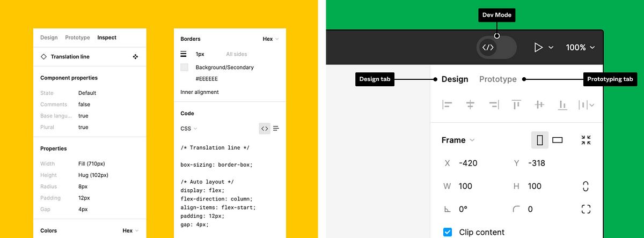The width and height of the screenshot is (644, 238).
Task: Click the rotation angle icon
Action: coord(448,210)
